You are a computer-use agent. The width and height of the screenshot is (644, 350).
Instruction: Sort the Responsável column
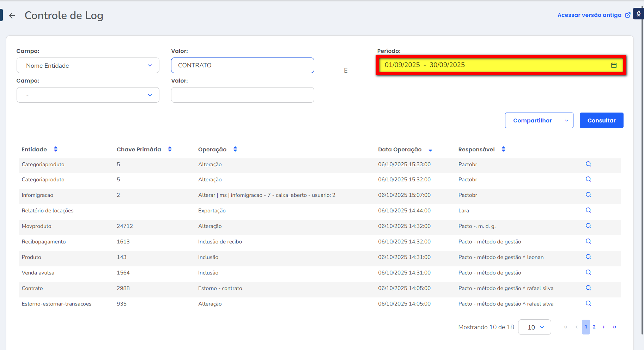pyautogui.click(x=503, y=149)
